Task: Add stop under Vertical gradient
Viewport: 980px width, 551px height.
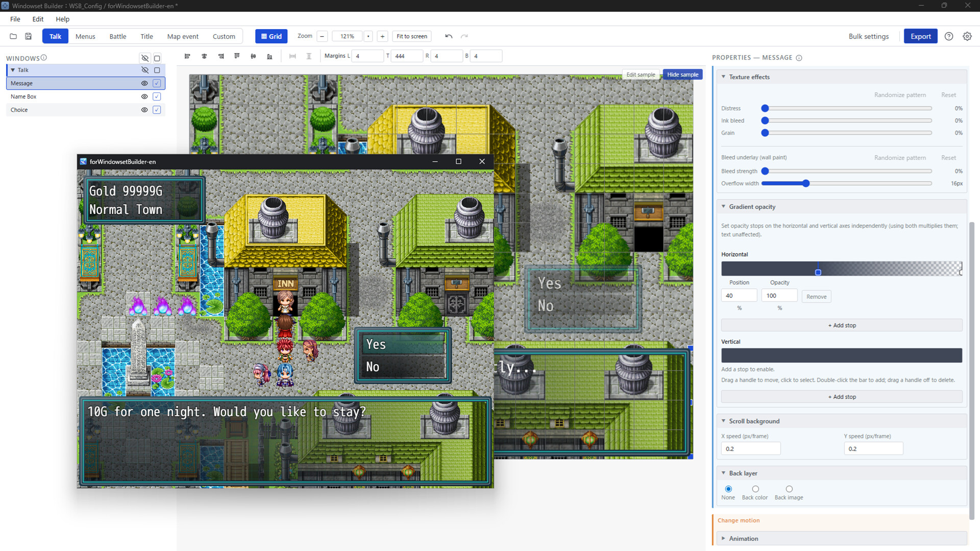Action: click(x=842, y=396)
